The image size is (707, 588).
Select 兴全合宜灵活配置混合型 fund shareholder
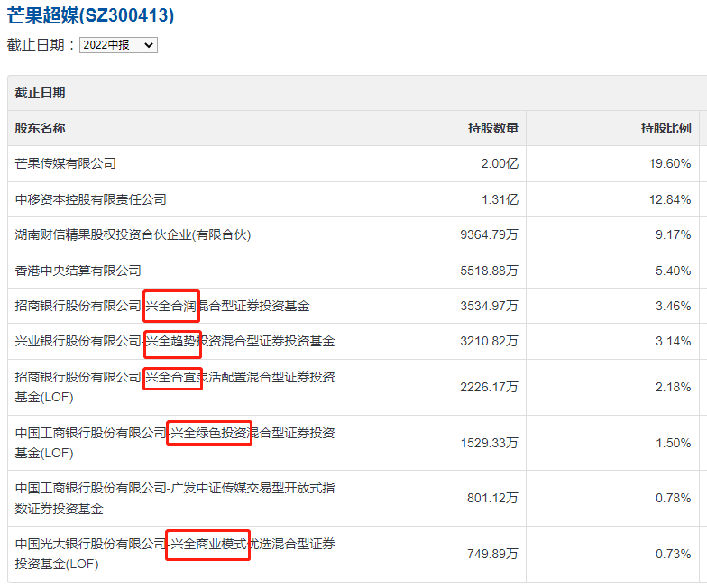tap(175, 387)
